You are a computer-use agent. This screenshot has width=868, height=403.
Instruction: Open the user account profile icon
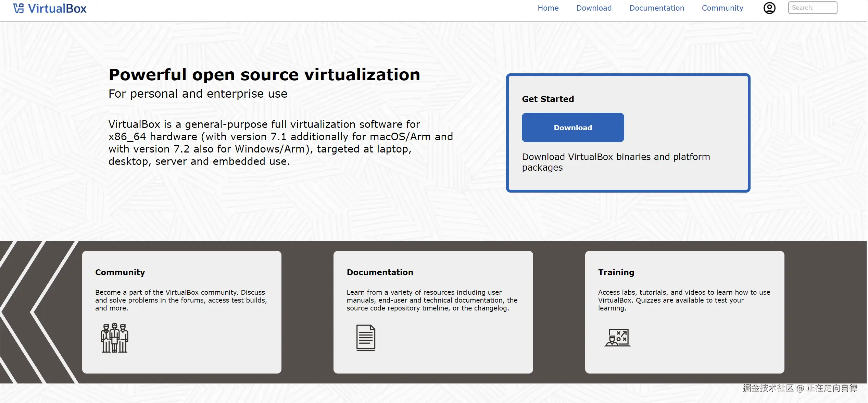pos(769,8)
